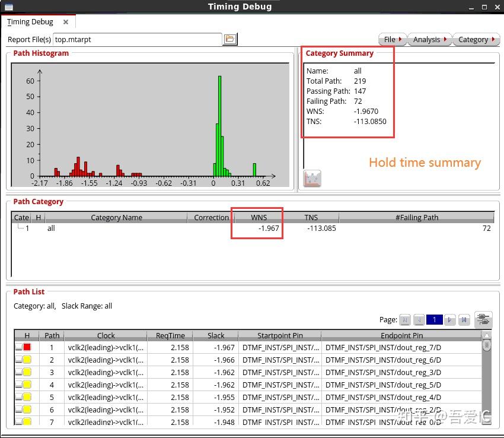Go to next page in Path List
504x438 pixels.
[449, 320]
